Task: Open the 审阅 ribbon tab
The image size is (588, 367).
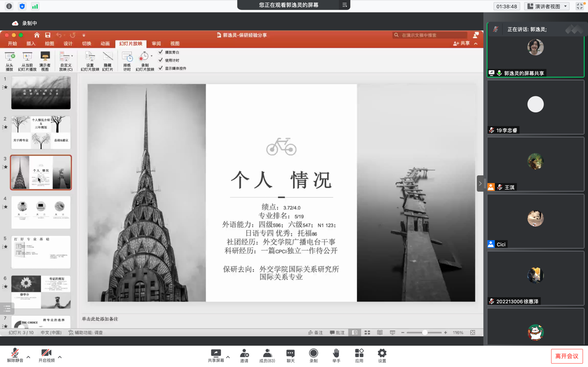Action: click(x=156, y=44)
